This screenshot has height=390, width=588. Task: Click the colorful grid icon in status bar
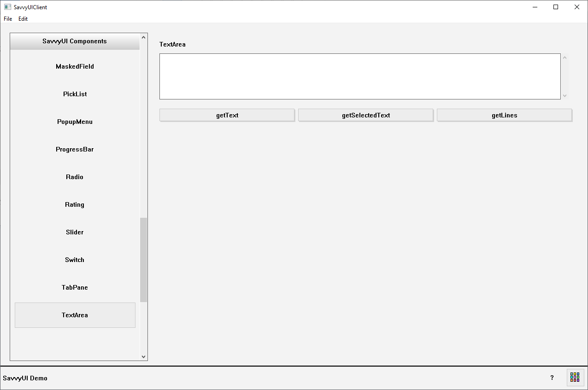[x=575, y=378]
